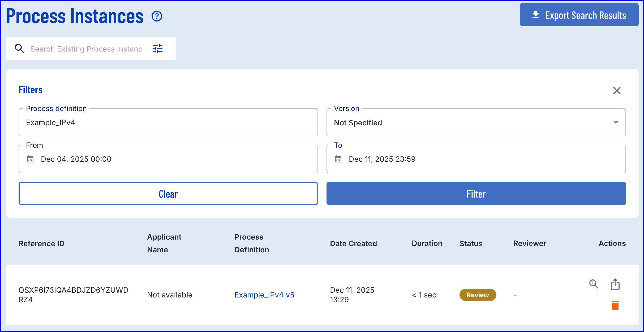Apply filters with the Filter button
644x332 pixels.
(476, 194)
